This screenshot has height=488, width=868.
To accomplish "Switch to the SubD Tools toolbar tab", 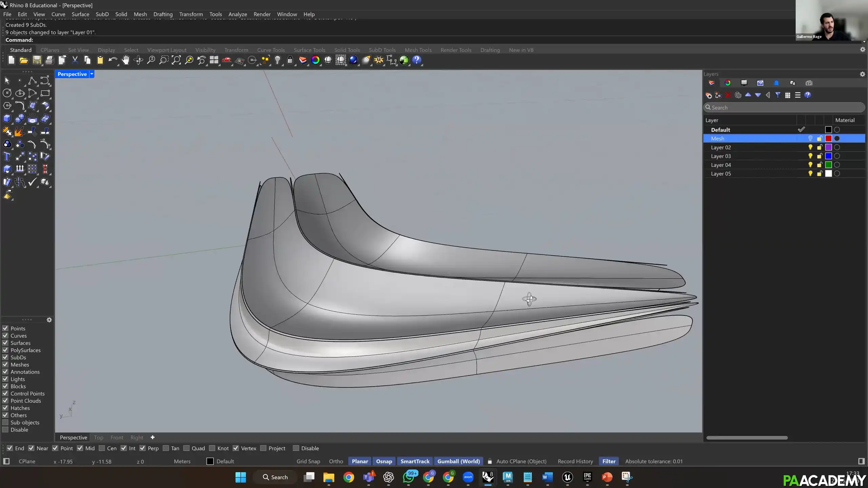I will pos(382,50).
